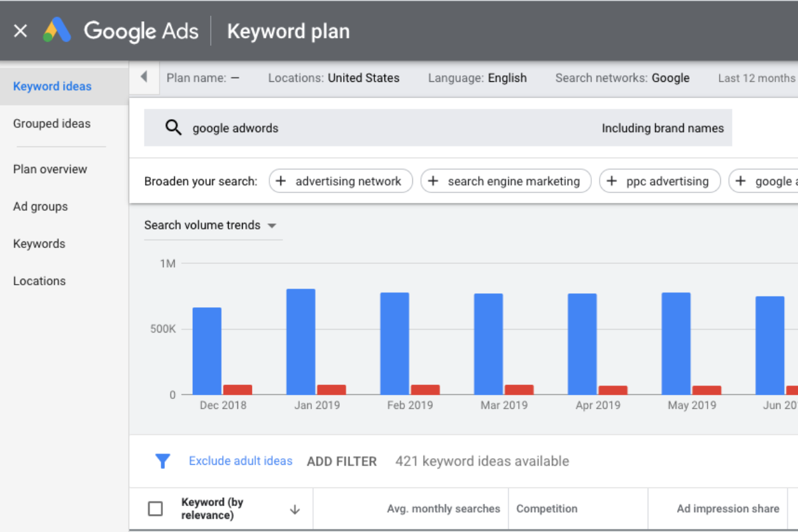Select Locations in the sidebar
This screenshot has height=532, width=798.
point(39,281)
